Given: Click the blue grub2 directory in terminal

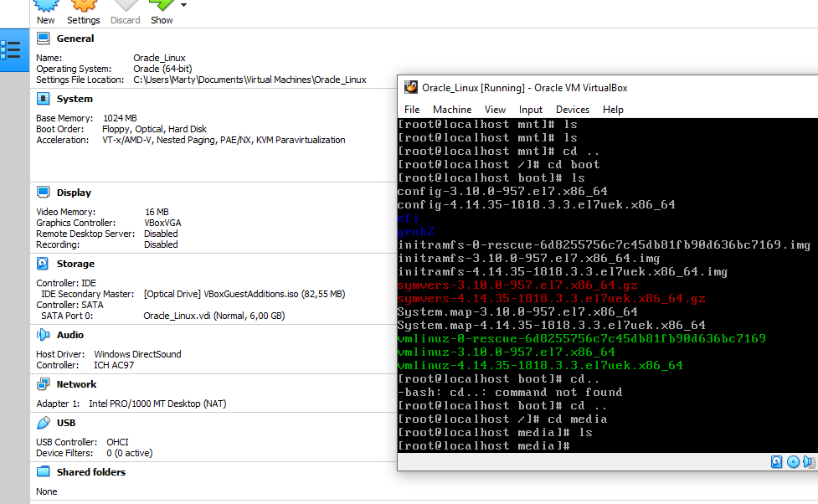Looking at the screenshot, I should tap(416, 232).
